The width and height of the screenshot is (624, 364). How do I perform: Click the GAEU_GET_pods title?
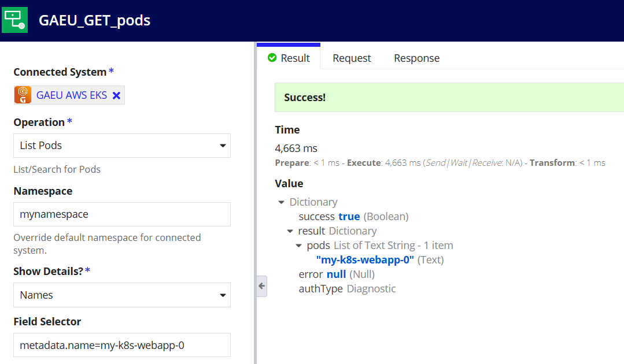pyautogui.click(x=95, y=20)
